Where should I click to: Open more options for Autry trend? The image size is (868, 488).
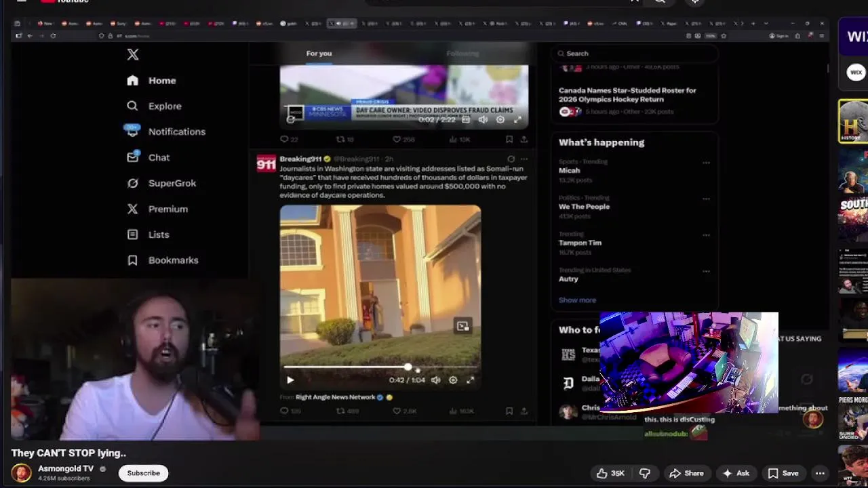click(x=706, y=271)
